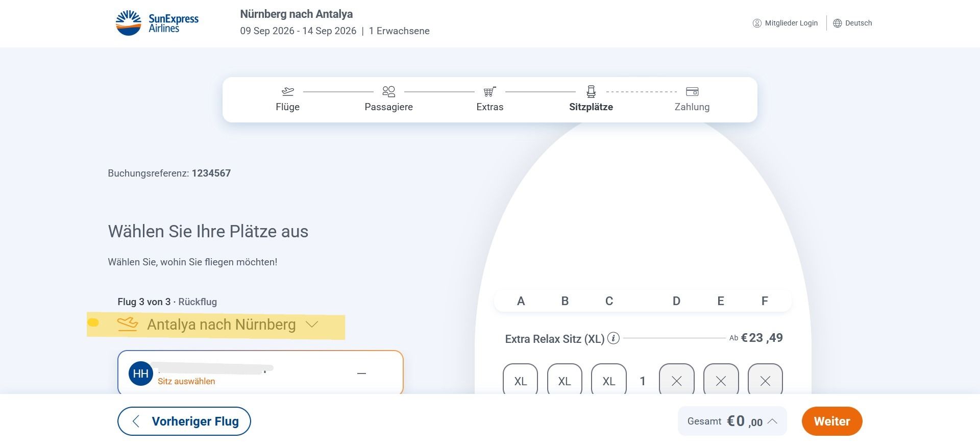Go to the Passagiere step
This screenshot has width=980, height=448.
point(388,99)
